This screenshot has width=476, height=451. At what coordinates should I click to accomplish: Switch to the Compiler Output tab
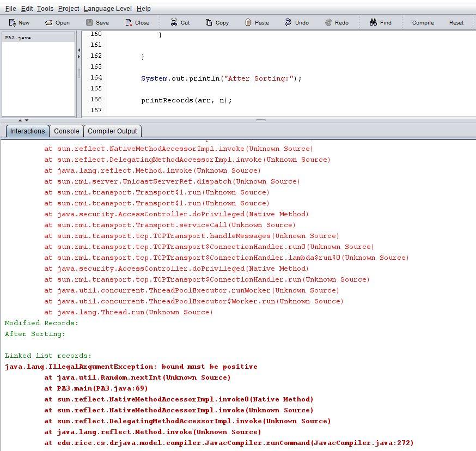tap(112, 131)
